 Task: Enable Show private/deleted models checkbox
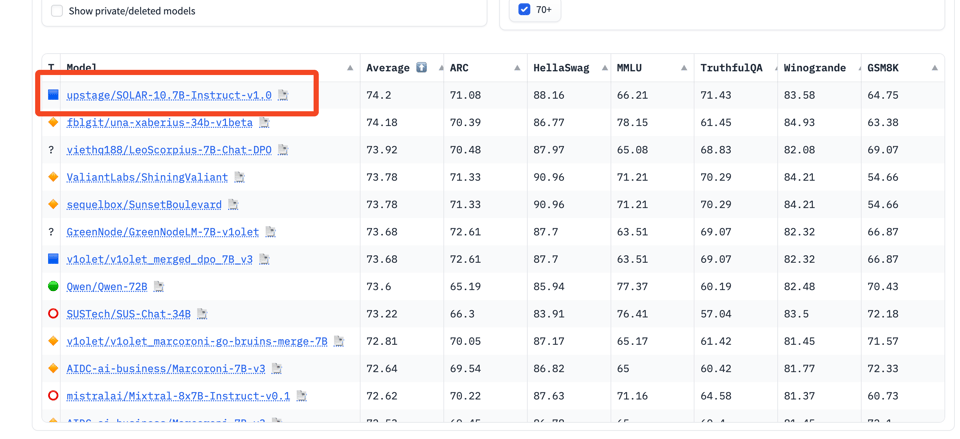[57, 11]
